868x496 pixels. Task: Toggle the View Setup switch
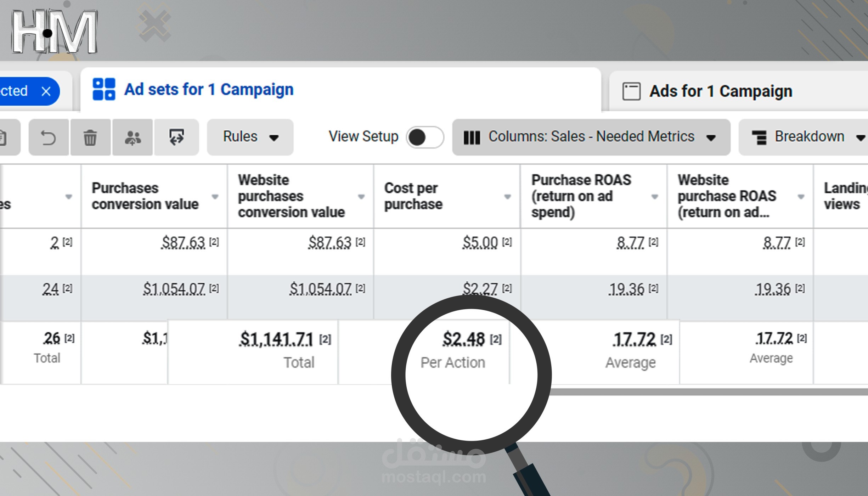coord(424,137)
